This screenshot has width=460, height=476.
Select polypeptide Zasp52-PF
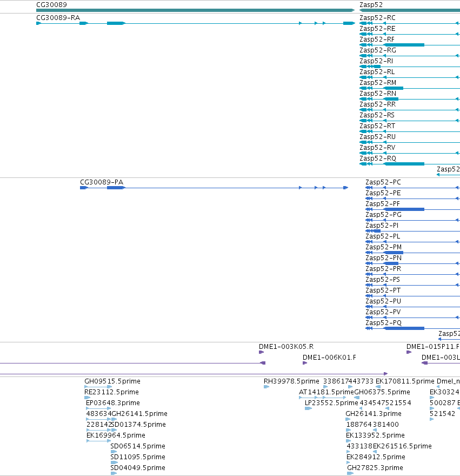tap(383, 204)
